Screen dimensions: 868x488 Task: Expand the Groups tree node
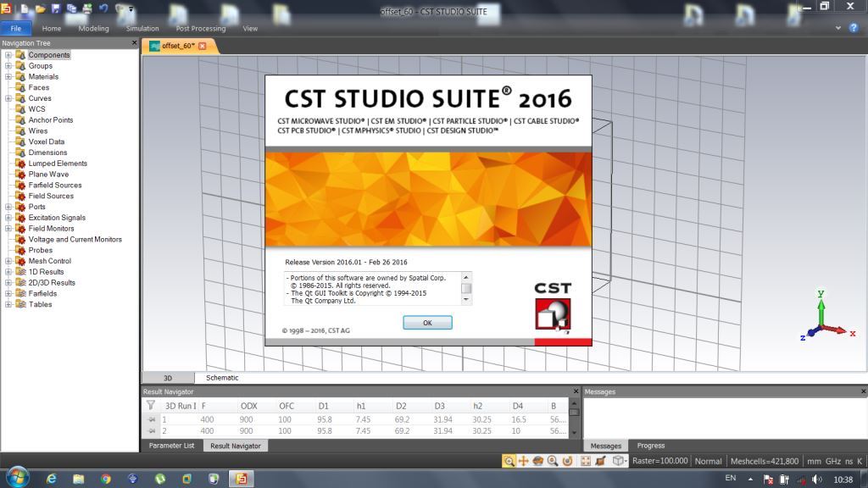click(8, 66)
